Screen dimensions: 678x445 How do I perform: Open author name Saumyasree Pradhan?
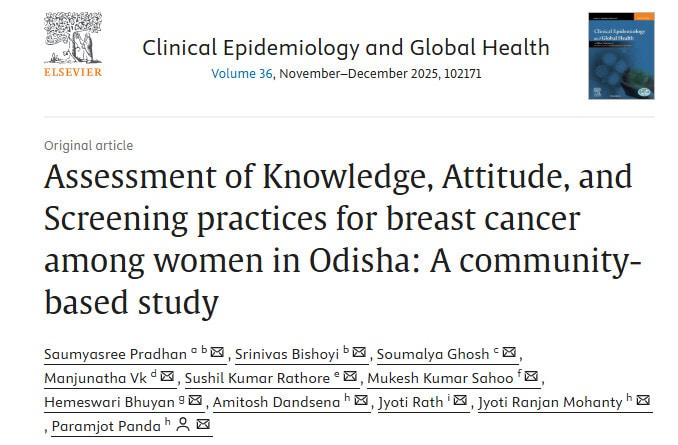[x=114, y=353]
